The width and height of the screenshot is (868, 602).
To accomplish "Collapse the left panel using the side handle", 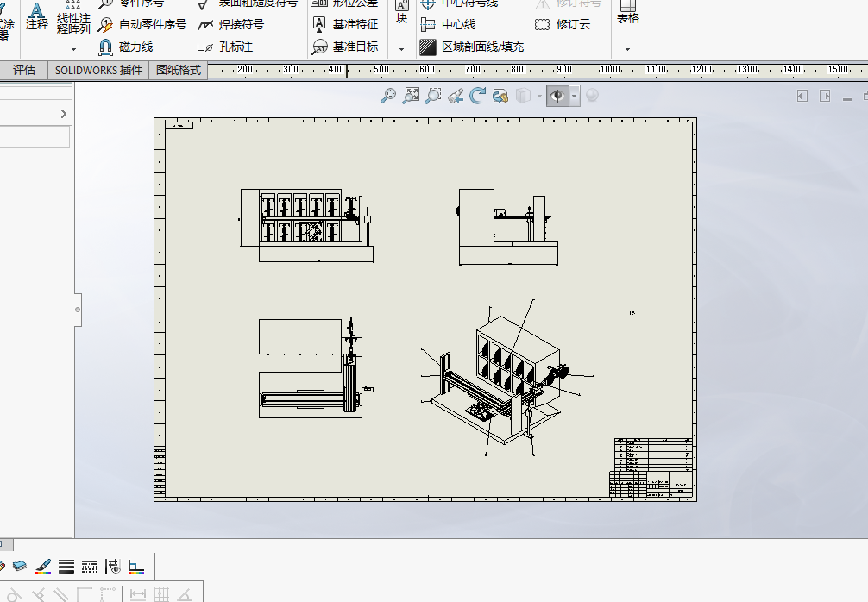I will click(78, 310).
